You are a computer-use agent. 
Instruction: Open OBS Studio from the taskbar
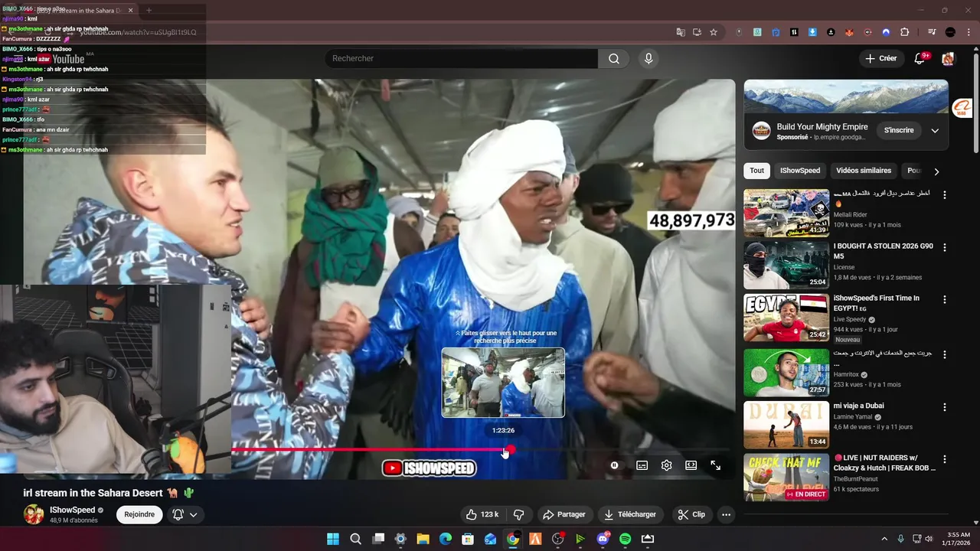557,539
